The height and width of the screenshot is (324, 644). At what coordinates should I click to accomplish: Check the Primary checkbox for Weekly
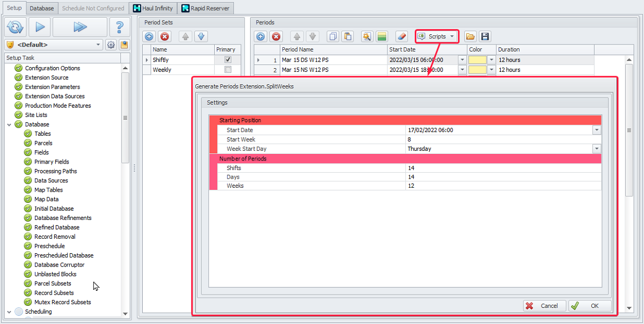coord(228,70)
